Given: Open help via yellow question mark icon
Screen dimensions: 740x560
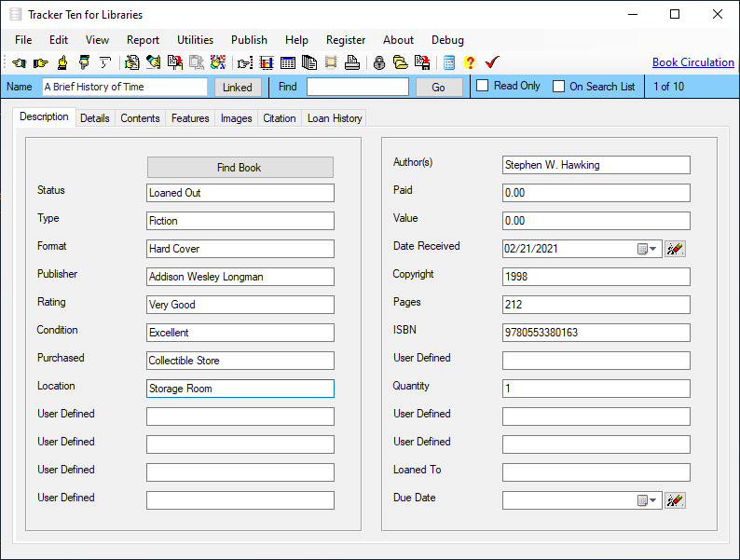Looking at the screenshot, I should [470, 63].
